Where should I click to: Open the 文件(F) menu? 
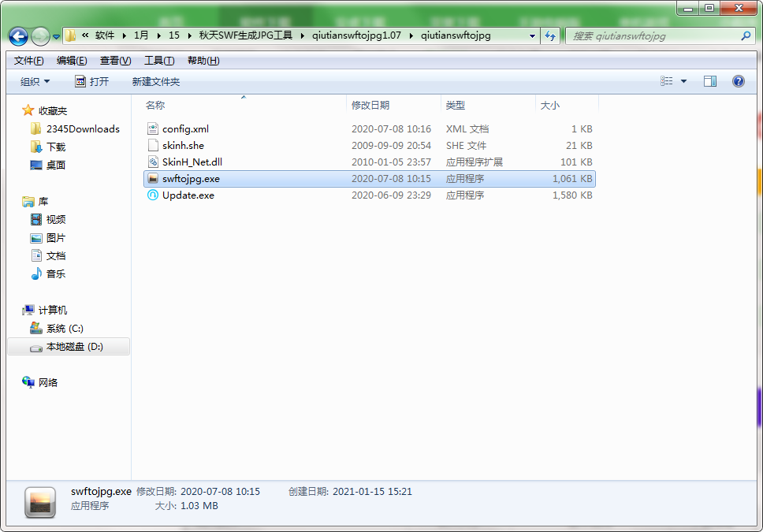click(x=28, y=61)
